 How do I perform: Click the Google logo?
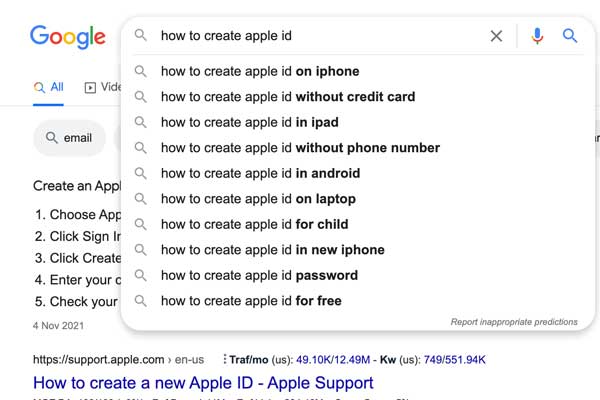coord(68,37)
